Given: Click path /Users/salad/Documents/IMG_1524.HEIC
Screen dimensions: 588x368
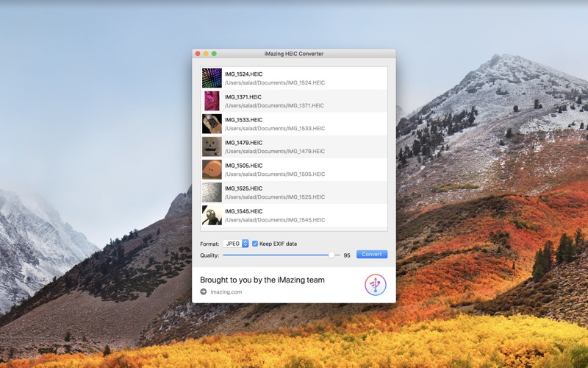Looking at the screenshot, I should point(275,82).
